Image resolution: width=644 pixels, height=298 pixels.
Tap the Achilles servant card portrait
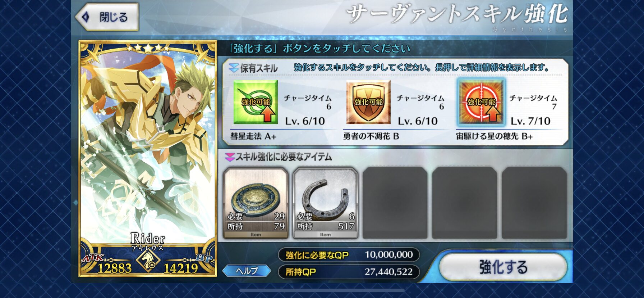click(148, 158)
